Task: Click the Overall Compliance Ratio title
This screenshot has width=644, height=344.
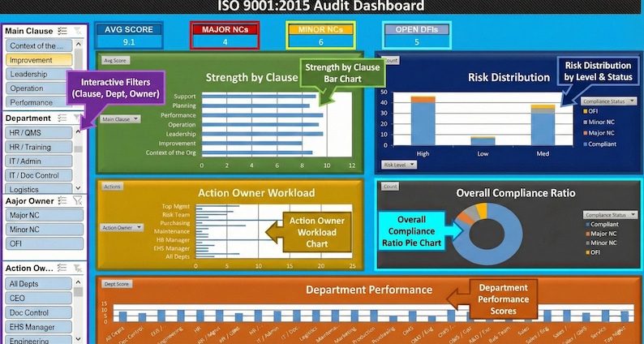Action: tap(516, 193)
